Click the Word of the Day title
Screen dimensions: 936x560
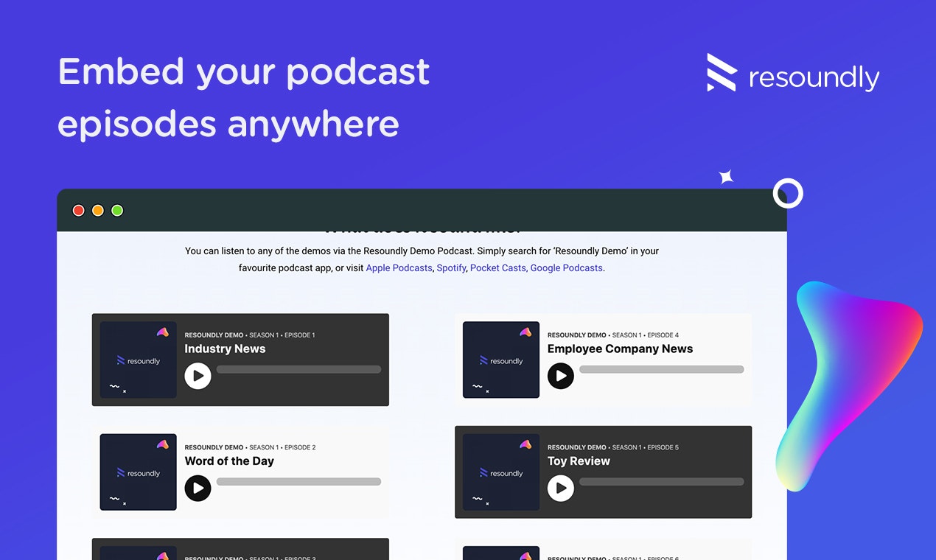(229, 461)
